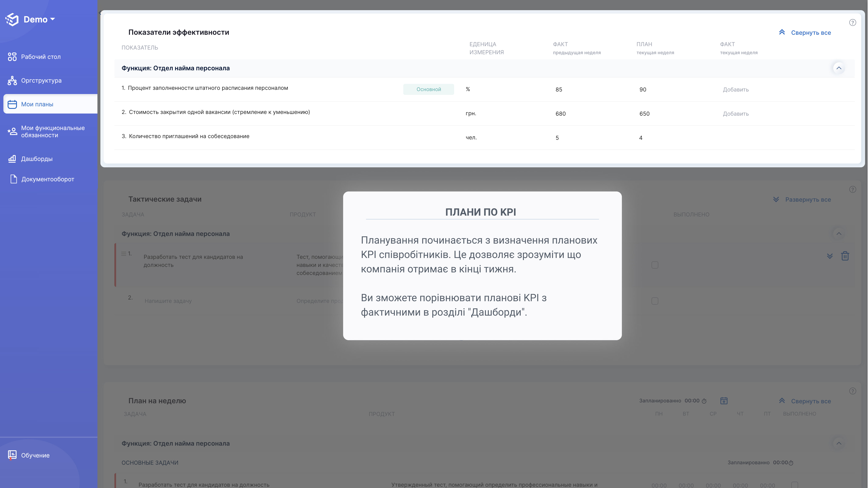Viewport: 868px width, 488px height.
Task: Click the Мои планы calendar icon
Action: pyautogui.click(x=12, y=104)
